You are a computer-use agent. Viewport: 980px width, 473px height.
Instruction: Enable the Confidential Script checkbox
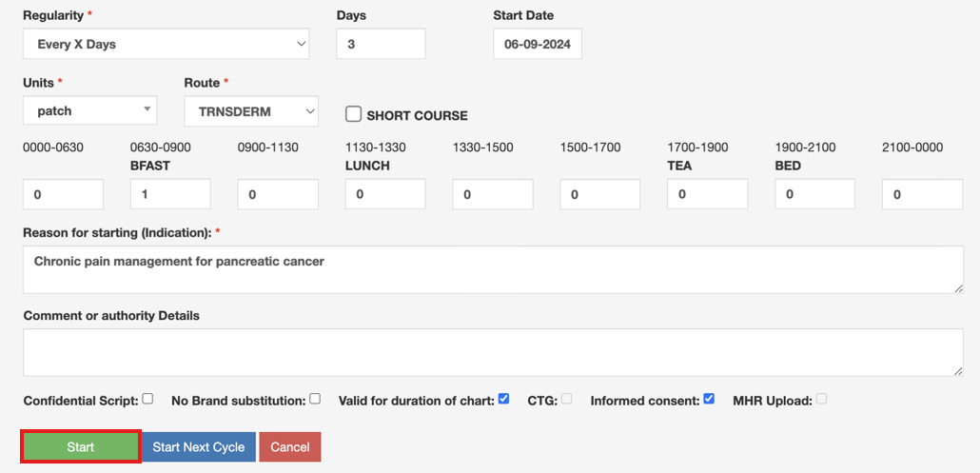147,399
